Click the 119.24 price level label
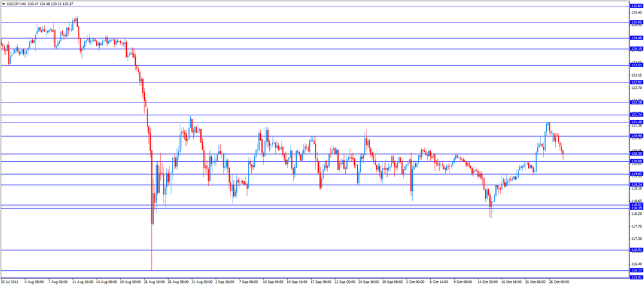 637,184
